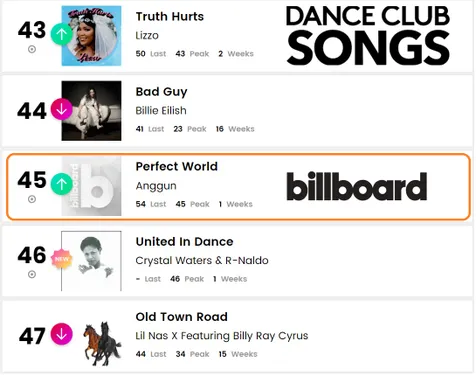Open United In Dance cover image

[x=91, y=261]
